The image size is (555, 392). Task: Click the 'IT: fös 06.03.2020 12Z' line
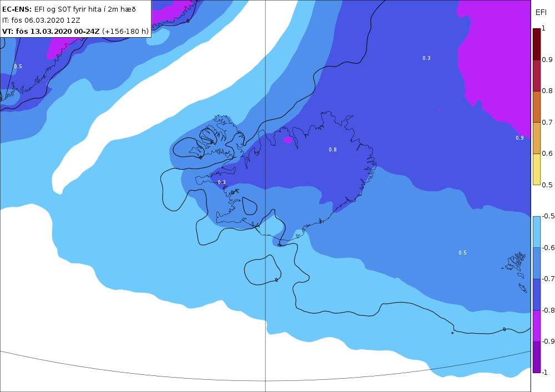41,20
